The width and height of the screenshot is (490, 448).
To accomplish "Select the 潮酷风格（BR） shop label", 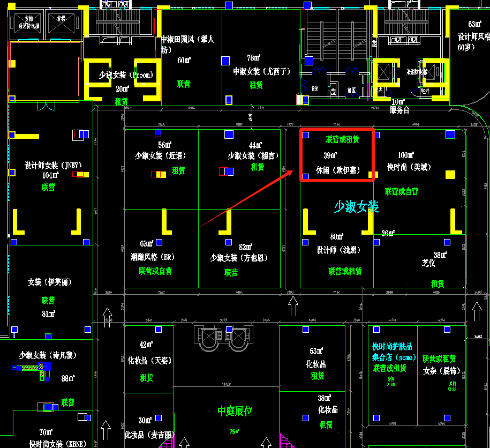I will click(x=153, y=257).
